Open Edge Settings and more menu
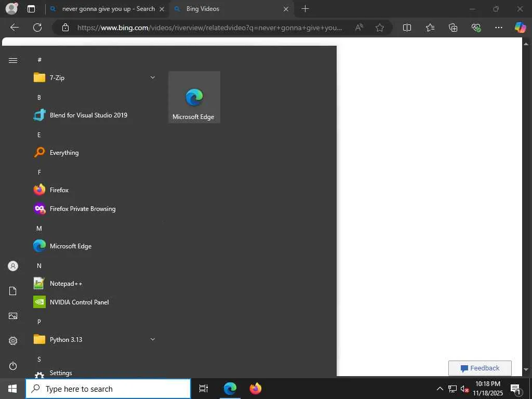532x399 pixels. click(x=498, y=28)
